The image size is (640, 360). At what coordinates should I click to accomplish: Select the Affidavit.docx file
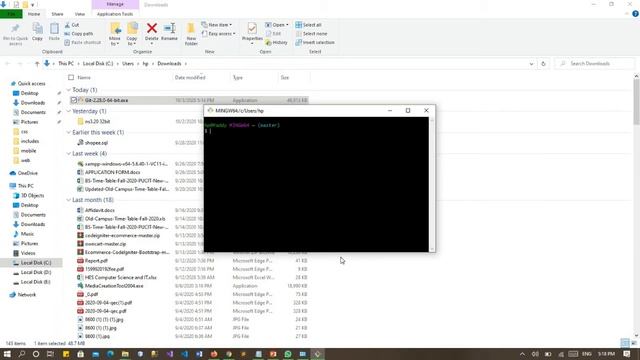100,210
